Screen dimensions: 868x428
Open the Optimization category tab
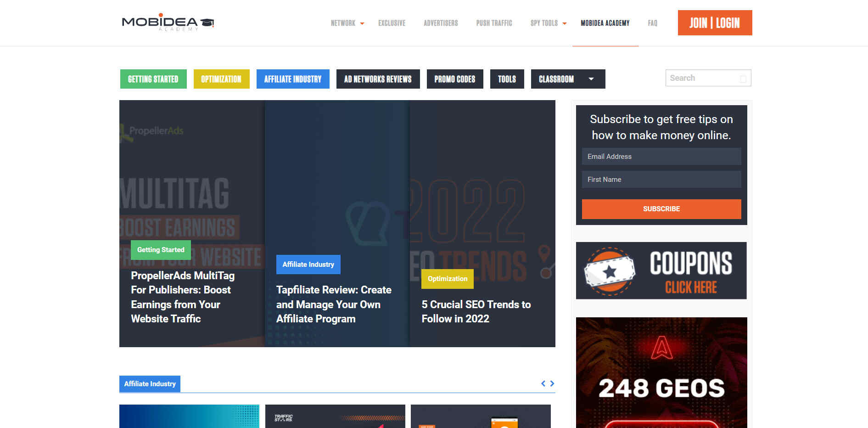(221, 79)
